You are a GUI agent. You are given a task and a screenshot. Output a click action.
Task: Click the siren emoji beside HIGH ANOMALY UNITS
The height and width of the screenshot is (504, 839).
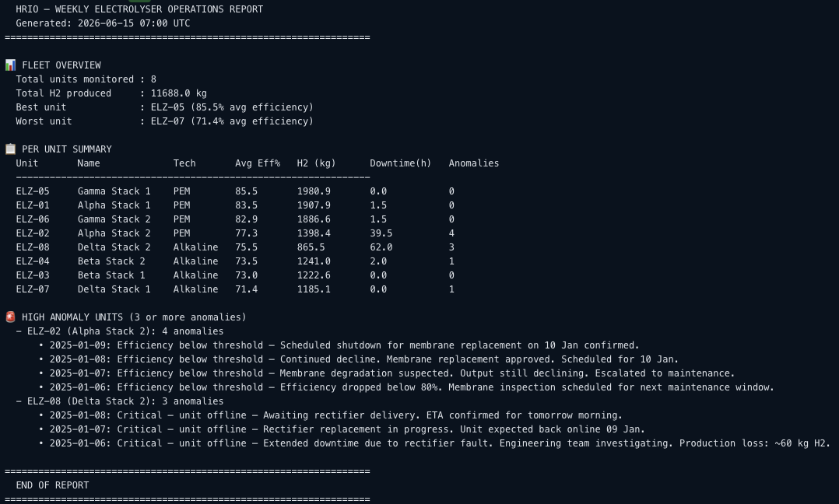coord(10,317)
